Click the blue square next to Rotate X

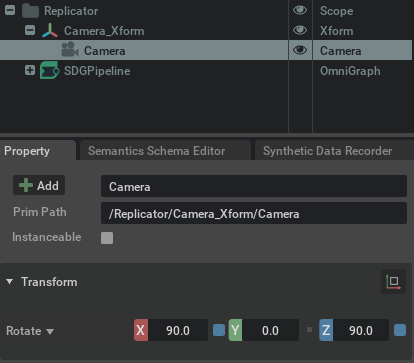point(219,330)
